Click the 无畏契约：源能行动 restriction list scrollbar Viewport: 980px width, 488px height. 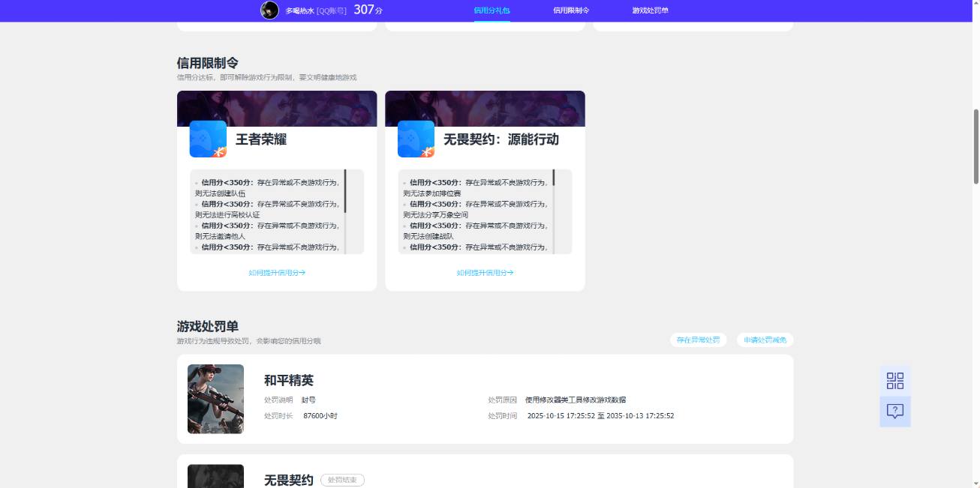point(553,178)
